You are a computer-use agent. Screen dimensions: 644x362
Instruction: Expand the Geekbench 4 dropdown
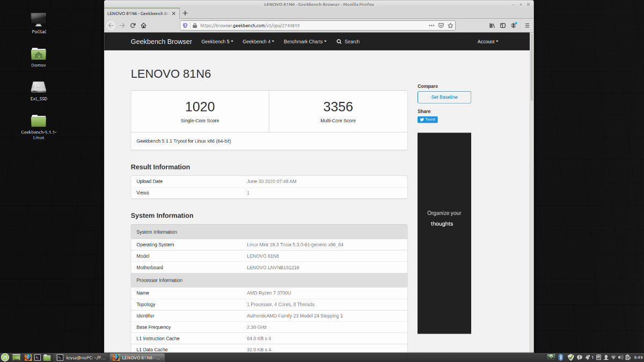tap(258, 42)
